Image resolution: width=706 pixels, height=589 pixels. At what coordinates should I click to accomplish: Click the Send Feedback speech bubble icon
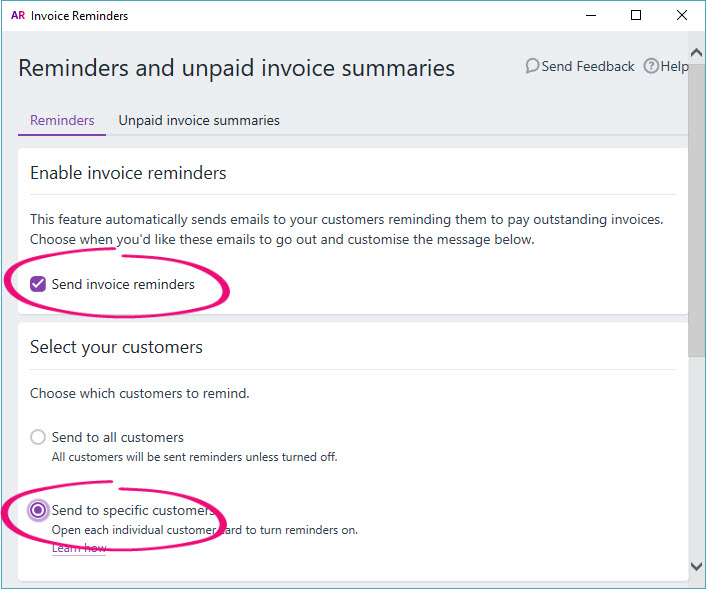[x=532, y=66]
